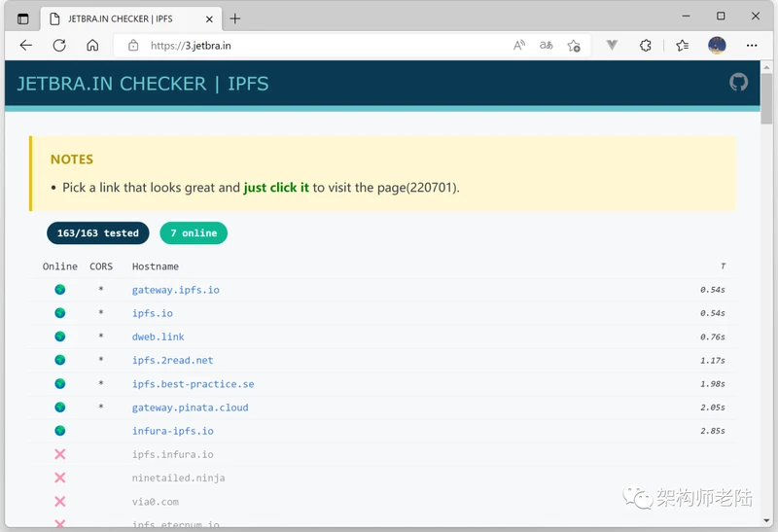This screenshot has height=532, width=778.
Task: Click the JETBRA.IN CHECKER | IPFS heading
Action: (x=143, y=84)
